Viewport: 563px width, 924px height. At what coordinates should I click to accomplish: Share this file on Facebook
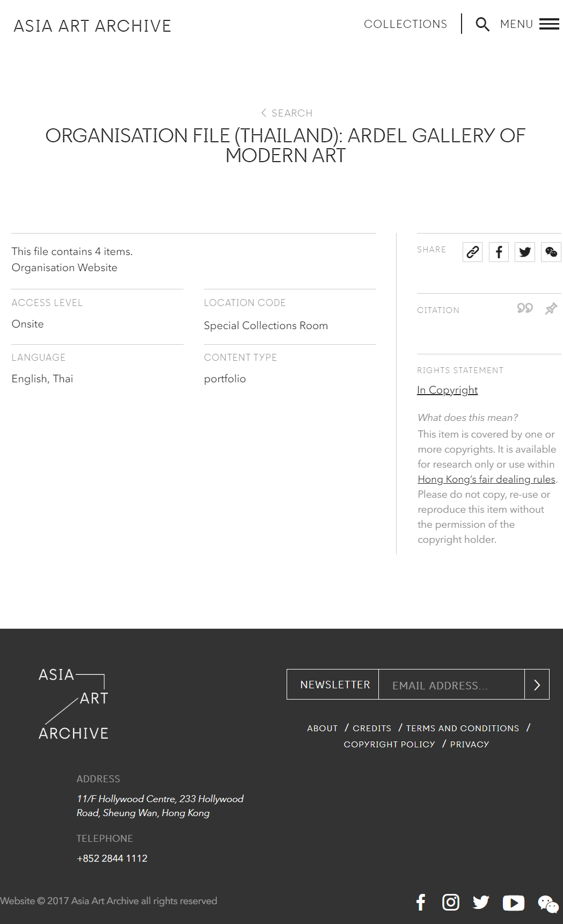click(499, 252)
